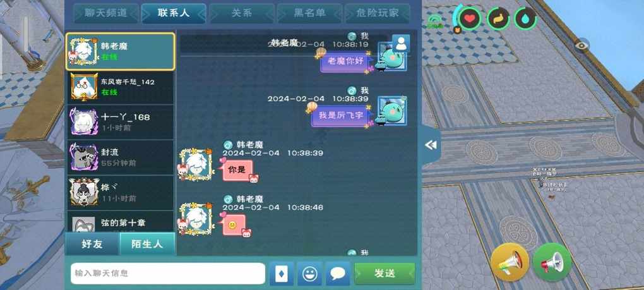Tap the water drop status icon
Viewport: 644px width, 290px height.
[525, 18]
